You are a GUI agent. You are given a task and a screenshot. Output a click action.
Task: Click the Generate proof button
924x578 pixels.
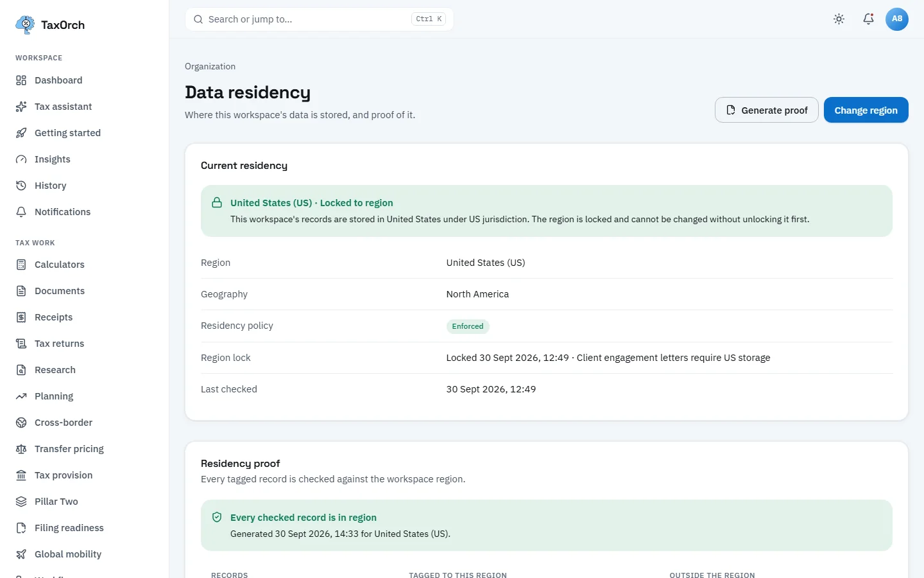[767, 110]
